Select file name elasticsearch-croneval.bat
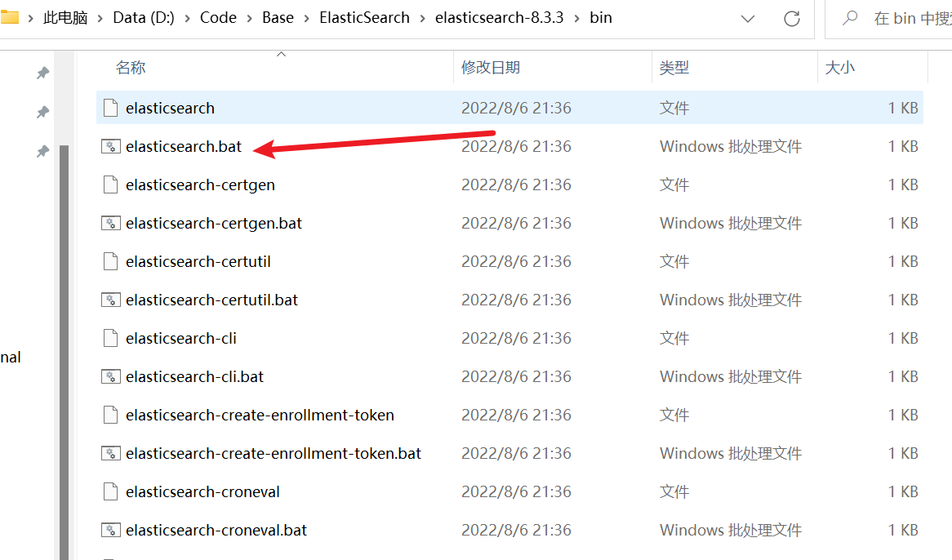Viewport: 952px width, 560px height. [x=216, y=531]
